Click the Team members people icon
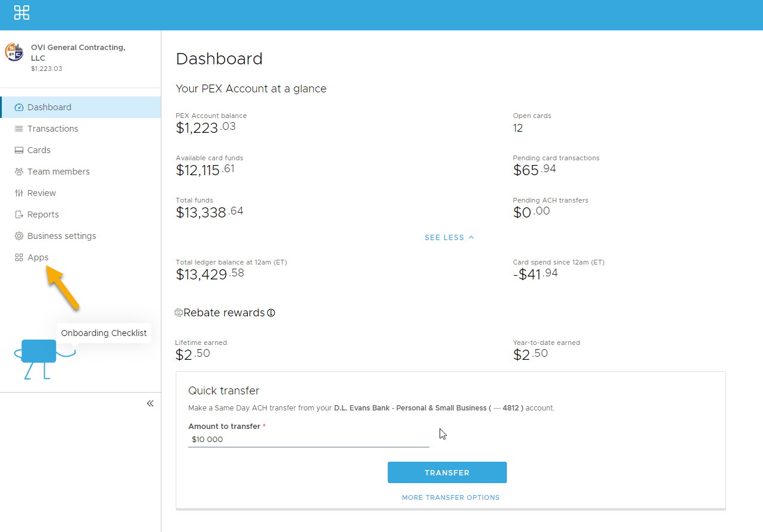This screenshot has height=532, width=763. coord(19,172)
